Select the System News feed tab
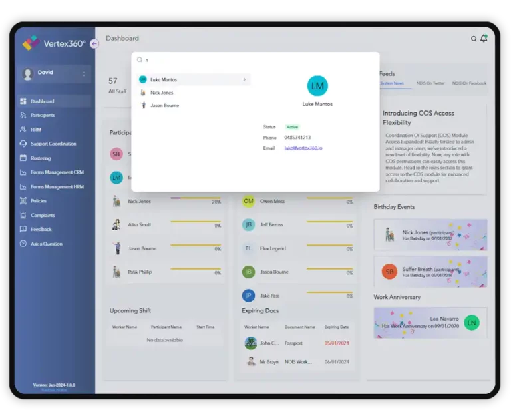Screen dimensions: 511x420 393,83
